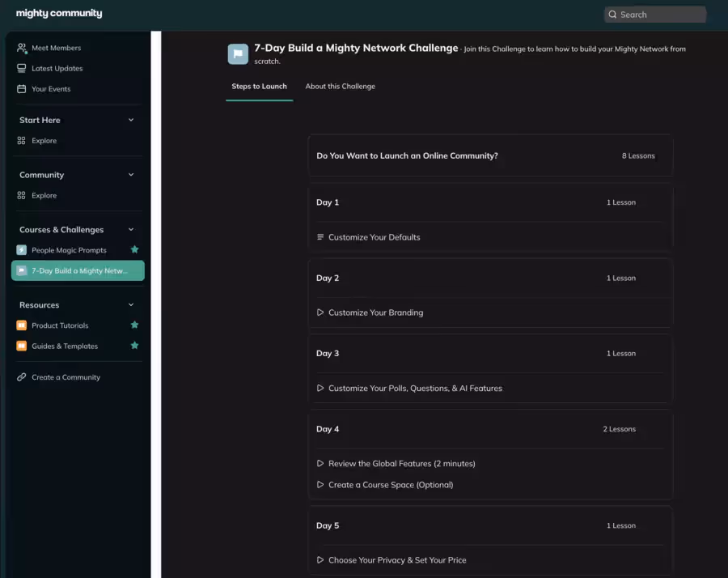Viewport: 728px width, 578px height.
Task: Switch to the Steps to Launch tab
Action: [259, 87]
